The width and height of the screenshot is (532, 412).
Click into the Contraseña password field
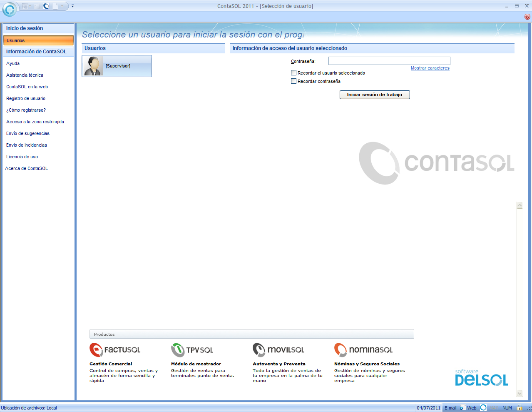click(x=389, y=61)
